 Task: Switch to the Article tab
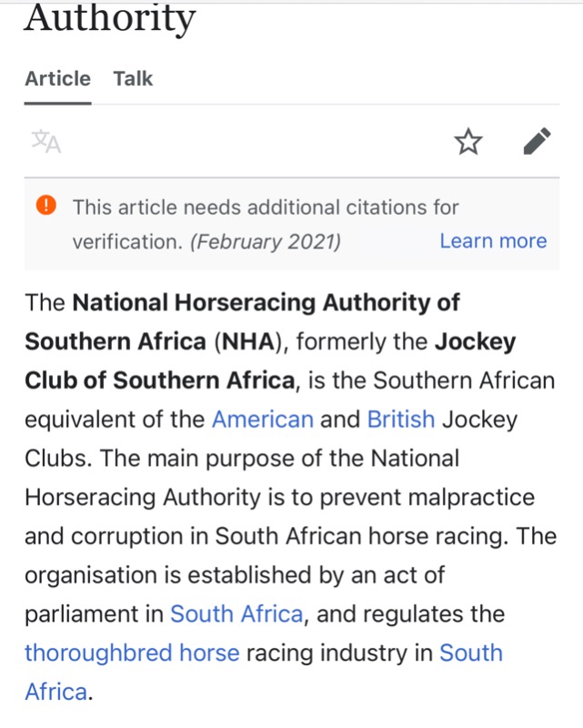[57, 79]
